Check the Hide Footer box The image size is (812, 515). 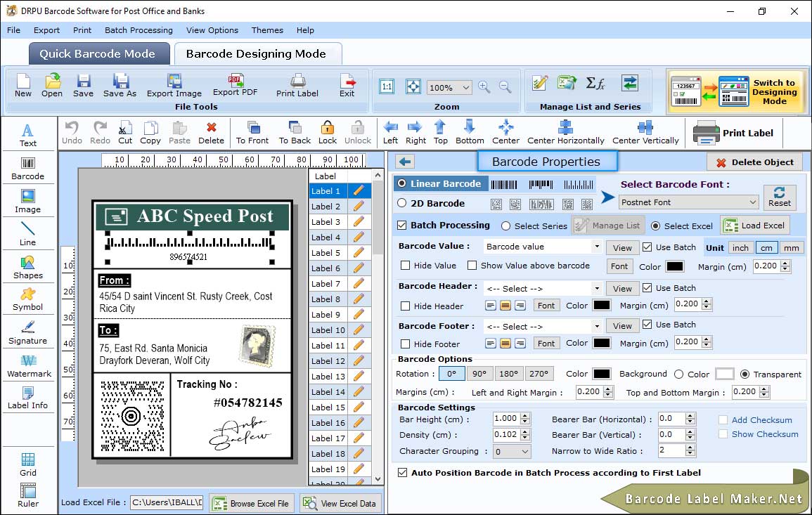coord(406,344)
